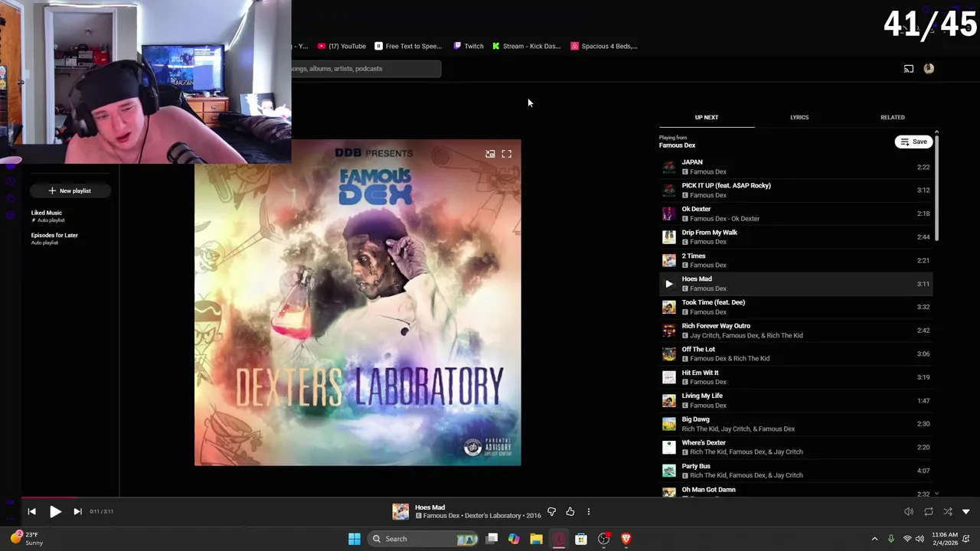Open the three-dot menu in player bar
Image resolution: width=980 pixels, height=551 pixels.
pos(589,511)
